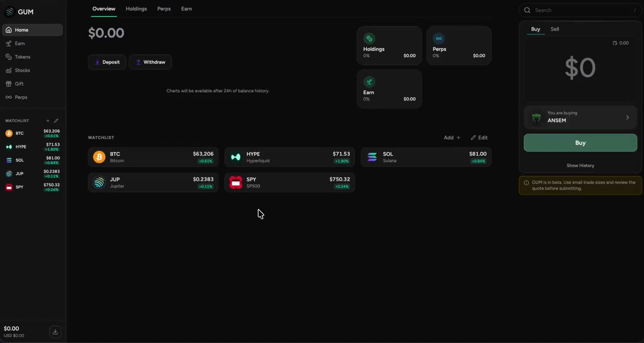Click the download icon beside USD $0.00
Screen dimensions: 644x343
pyautogui.click(x=55, y=332)
